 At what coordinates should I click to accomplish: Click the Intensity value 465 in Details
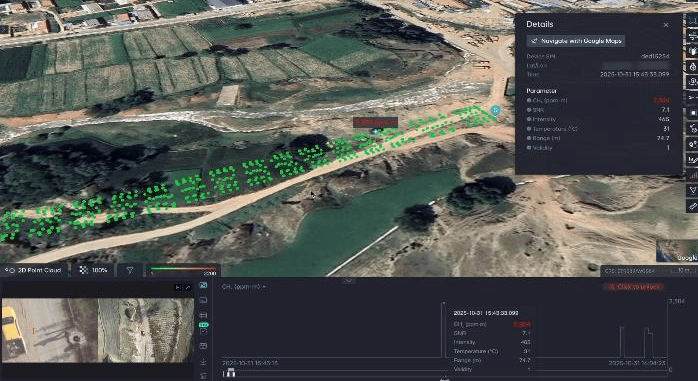[664, 119]
